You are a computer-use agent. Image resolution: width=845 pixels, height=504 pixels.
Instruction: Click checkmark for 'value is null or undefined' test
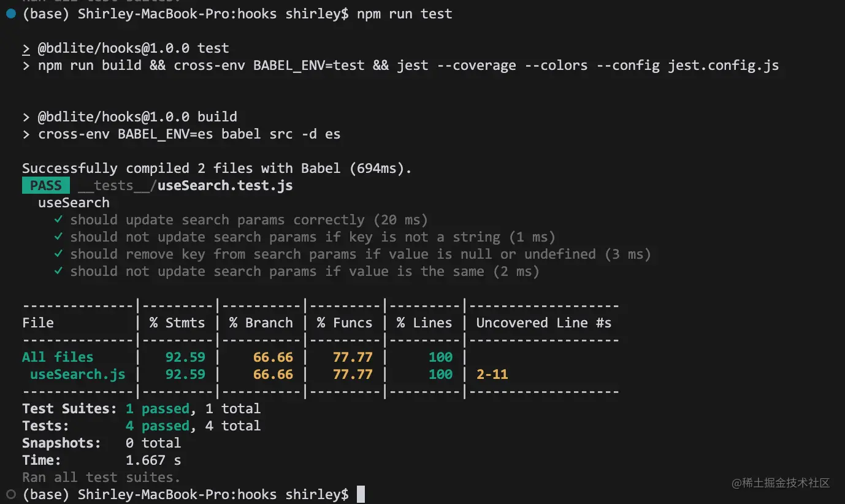pos(58,254)
